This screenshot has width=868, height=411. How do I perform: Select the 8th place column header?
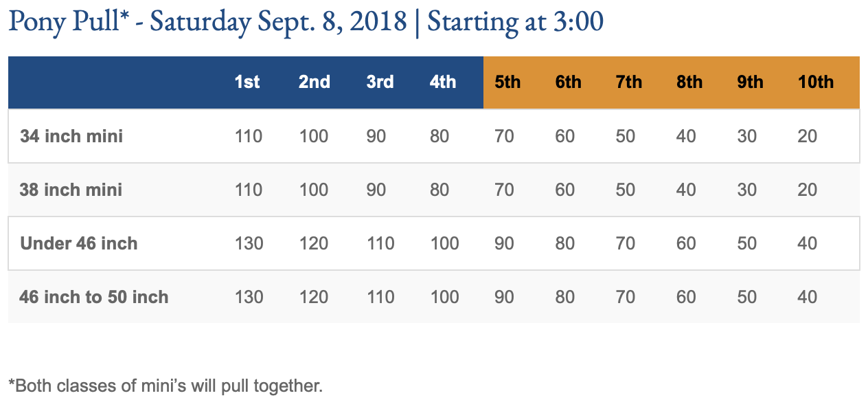(689, 82)
